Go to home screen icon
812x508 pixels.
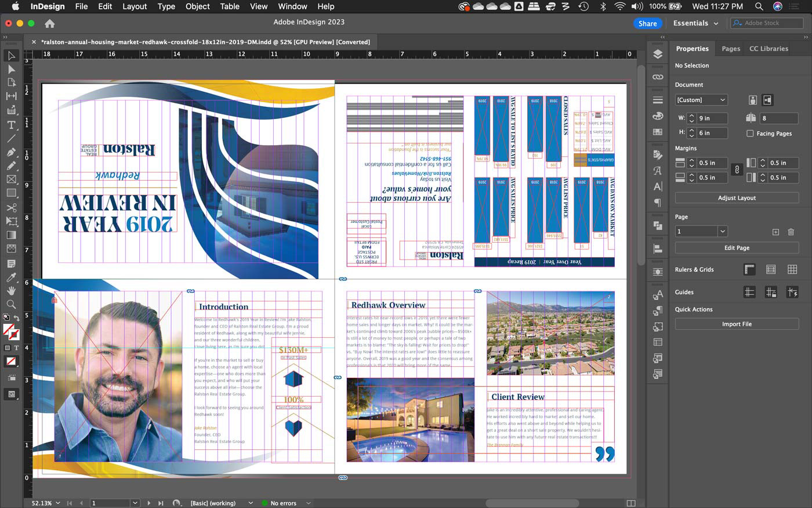click(x=50, y=23)
